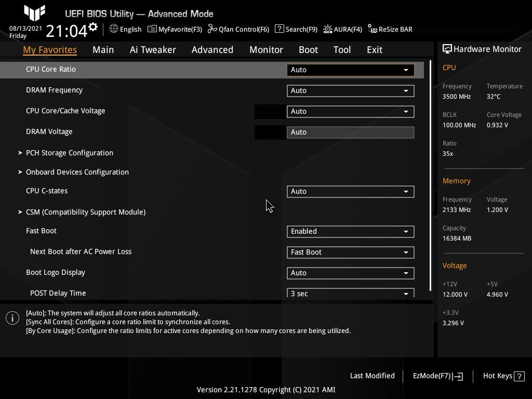Click the 100.00 MHz BCLK value

point(459,125)
